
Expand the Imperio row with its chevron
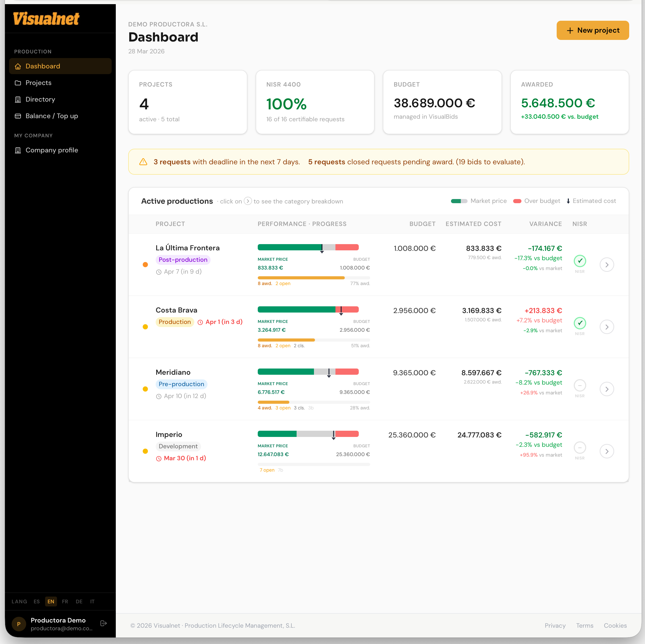coord(607,451)
